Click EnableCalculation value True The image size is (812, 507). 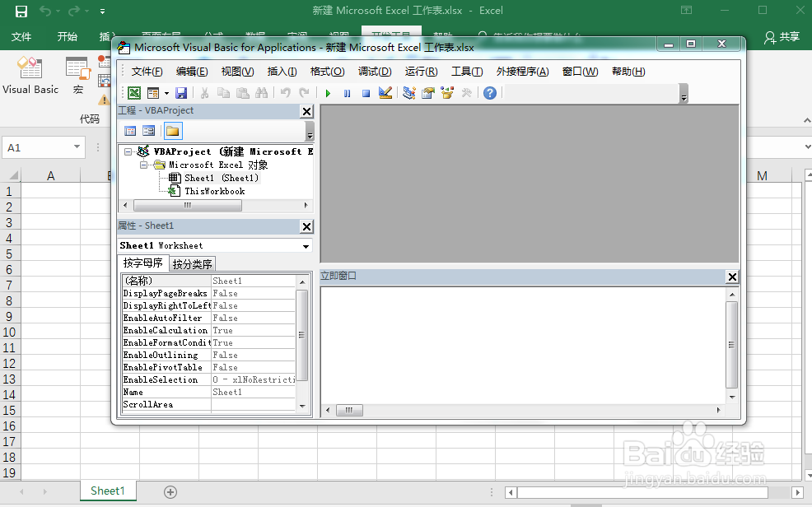(253, 331)
